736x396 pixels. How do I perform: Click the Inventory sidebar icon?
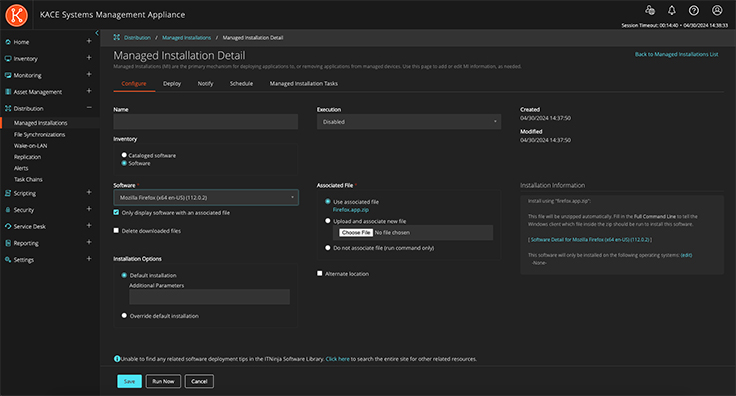(8, 59)
